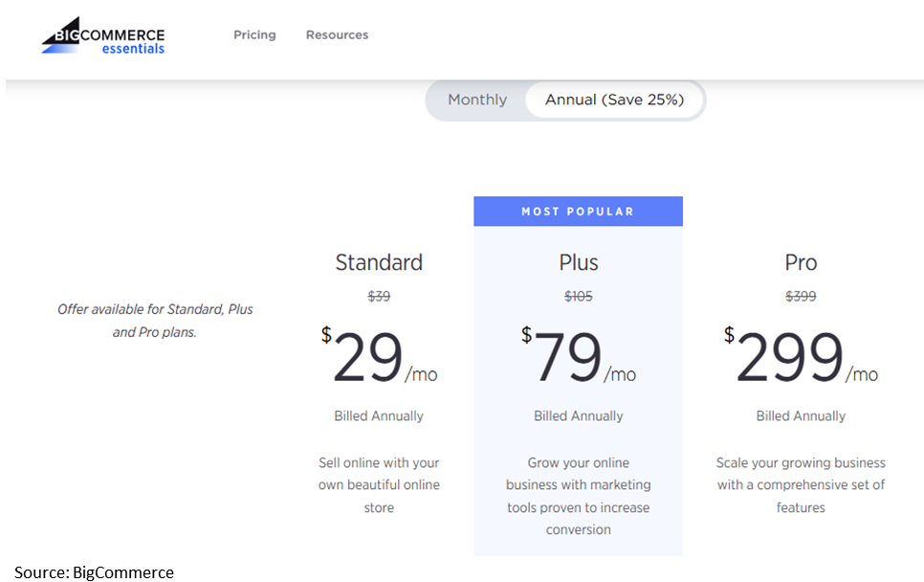Click the crossed-out $39 price

coord(379,297)
